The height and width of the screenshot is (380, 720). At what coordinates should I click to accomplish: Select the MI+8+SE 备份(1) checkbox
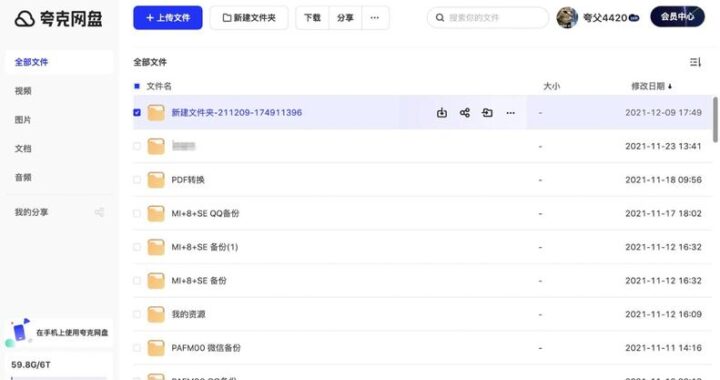pos(137,247)
